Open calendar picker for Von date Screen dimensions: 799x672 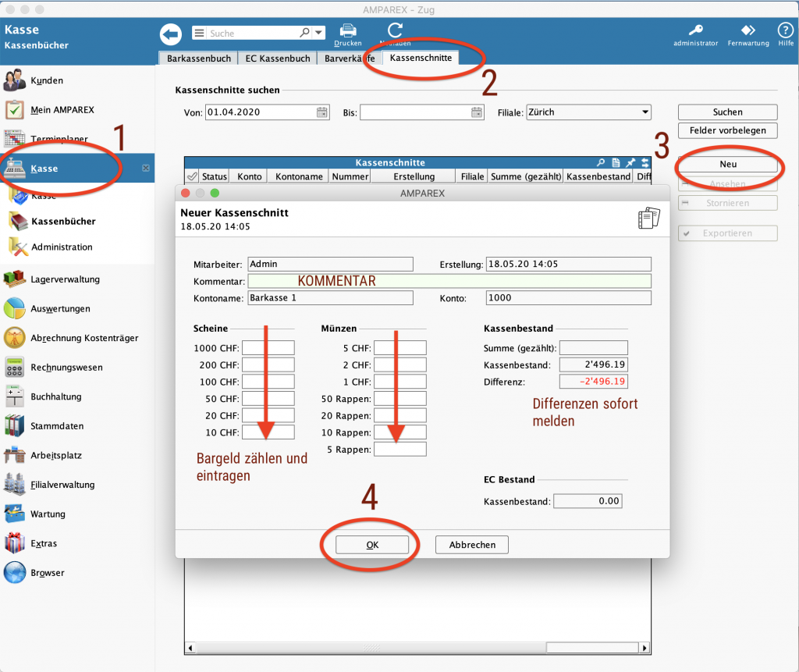pyautogui.click(x=322, y=112)
